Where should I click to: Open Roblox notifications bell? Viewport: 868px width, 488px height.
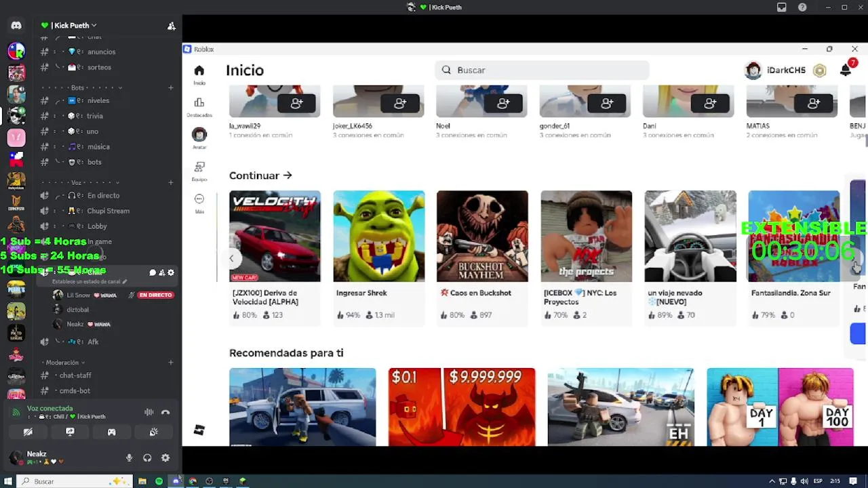click(x=846, y=70)
